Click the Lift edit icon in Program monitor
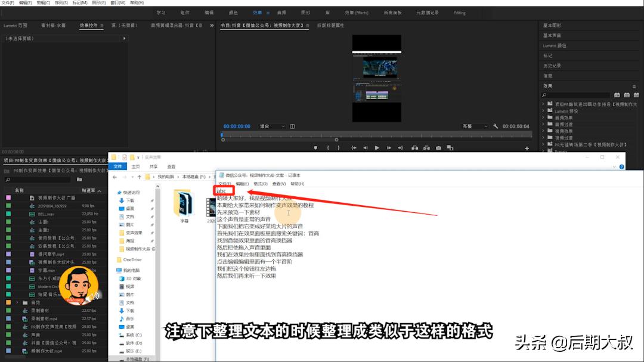This screenshot has width=644, height=362. (415, 146)
